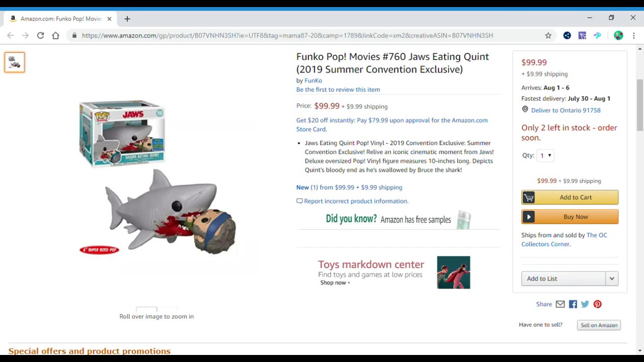
Task: Bookmark this page with star icon
Action: (x=548, y=36)
